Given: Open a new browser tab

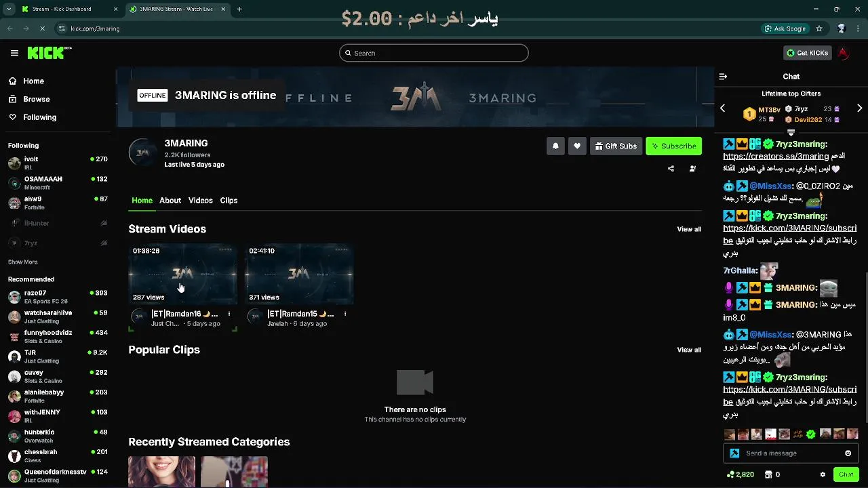Looking at the screenshot, I should [239, 9].
